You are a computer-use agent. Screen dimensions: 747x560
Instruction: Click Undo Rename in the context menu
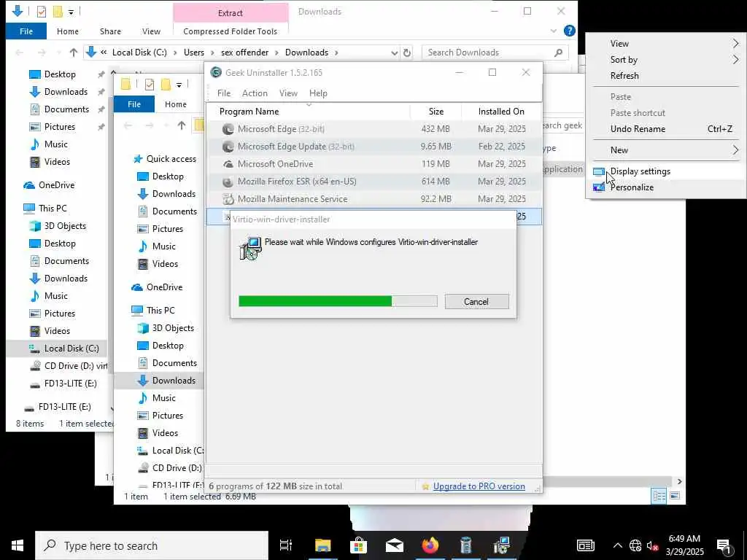[x=638, y=129]
